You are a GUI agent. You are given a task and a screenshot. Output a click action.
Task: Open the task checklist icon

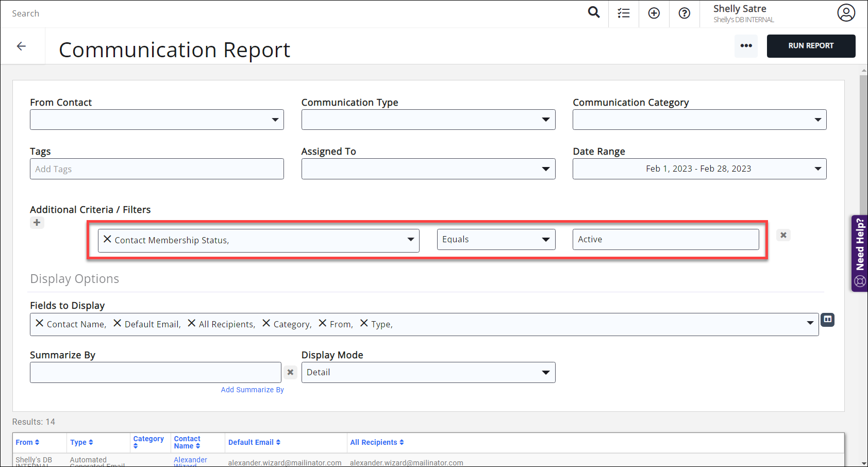click(624, 13)
